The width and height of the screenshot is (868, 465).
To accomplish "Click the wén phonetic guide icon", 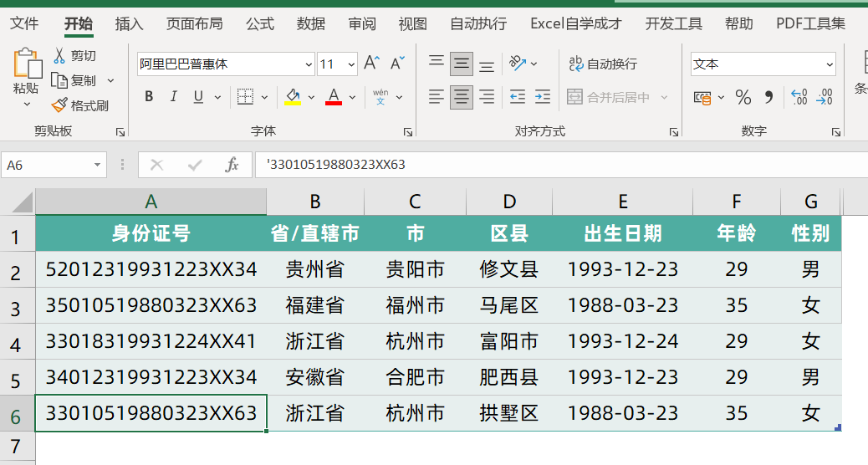I will point(380,97).
